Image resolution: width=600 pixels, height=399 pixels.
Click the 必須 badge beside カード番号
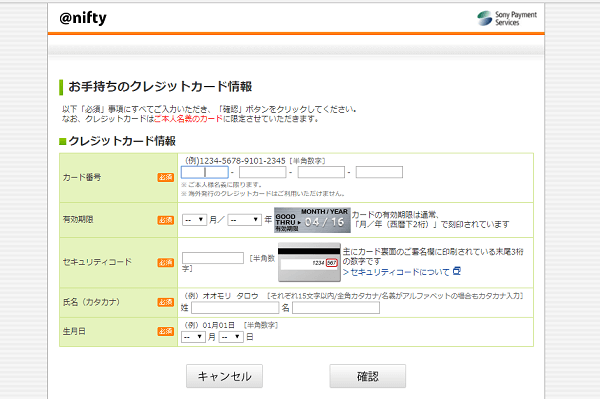[166, 178]
